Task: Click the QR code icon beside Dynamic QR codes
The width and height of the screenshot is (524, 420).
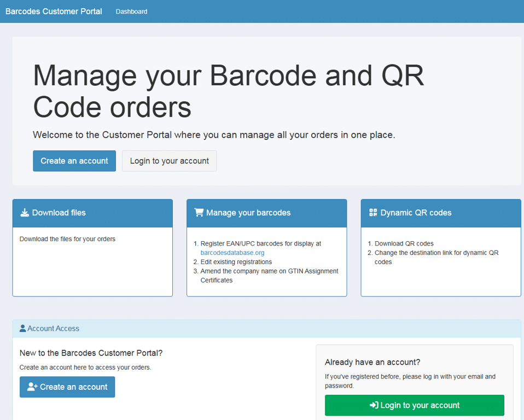Action: pyautogui.click(x=373, y=213)
